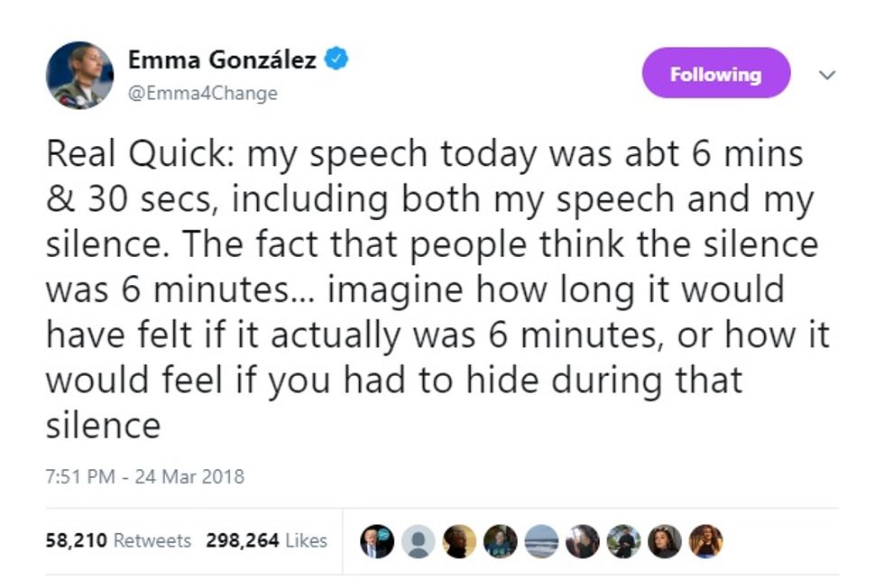Open the 7:51 PM - 24 Mar 2018 timestamp

145,477
